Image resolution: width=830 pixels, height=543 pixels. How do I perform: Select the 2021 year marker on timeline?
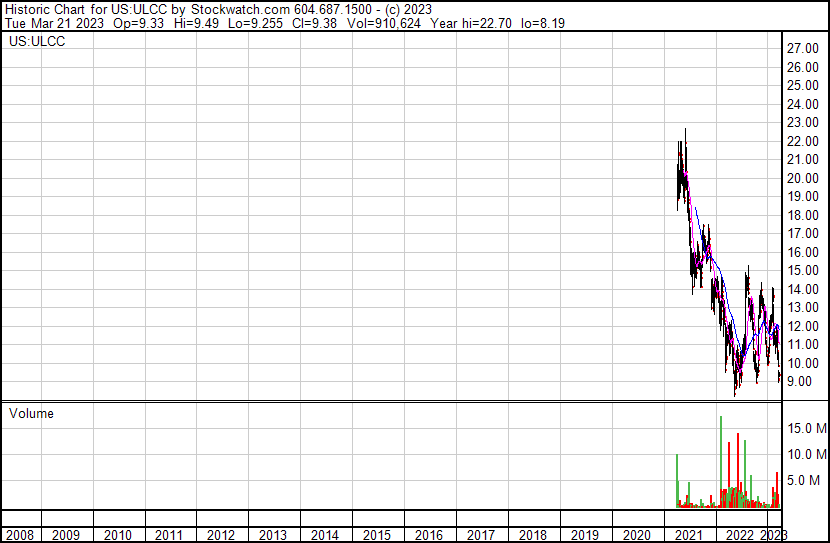[688, 535]
